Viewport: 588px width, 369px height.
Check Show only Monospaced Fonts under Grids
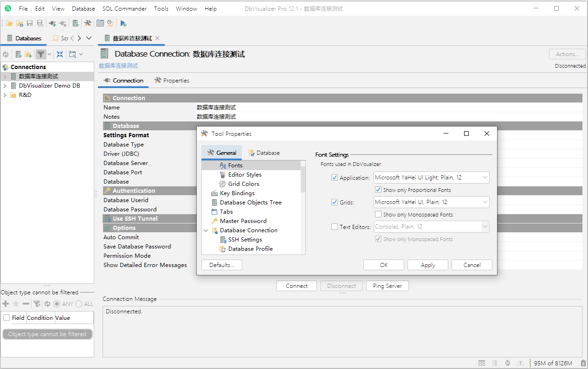[x=378, y=215]
